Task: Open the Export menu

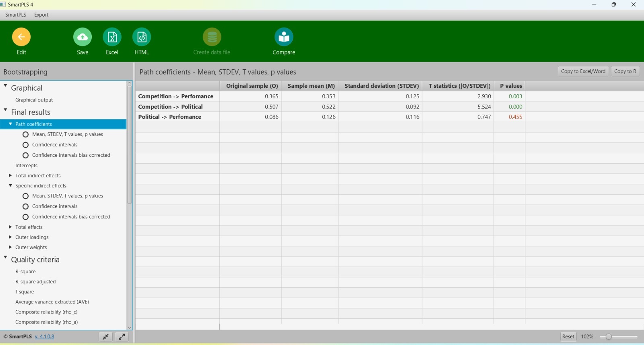Action: (x=41, y=15)
